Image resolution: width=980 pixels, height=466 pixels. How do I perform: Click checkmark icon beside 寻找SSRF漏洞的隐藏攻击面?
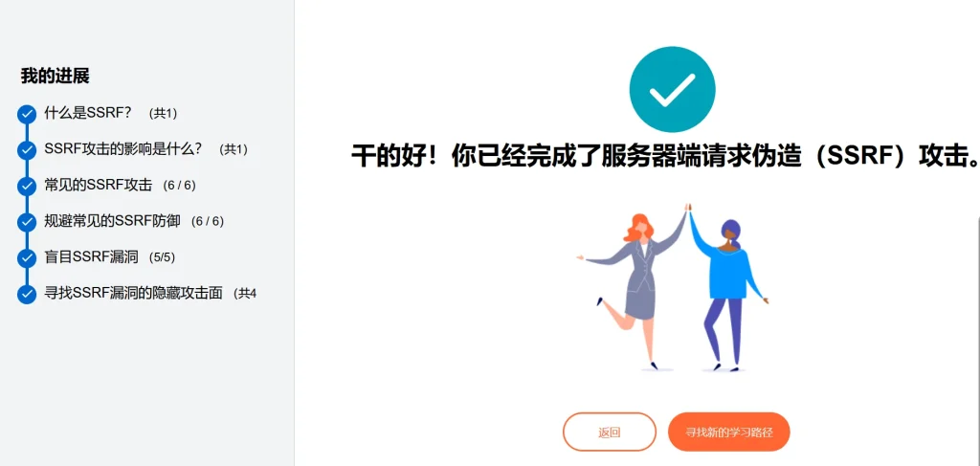click(x=27, y=294)
